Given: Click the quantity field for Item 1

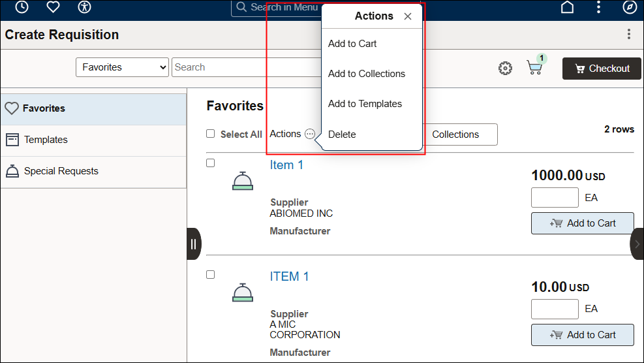Looking at the screenshot, I should click(x=555, y=198).
